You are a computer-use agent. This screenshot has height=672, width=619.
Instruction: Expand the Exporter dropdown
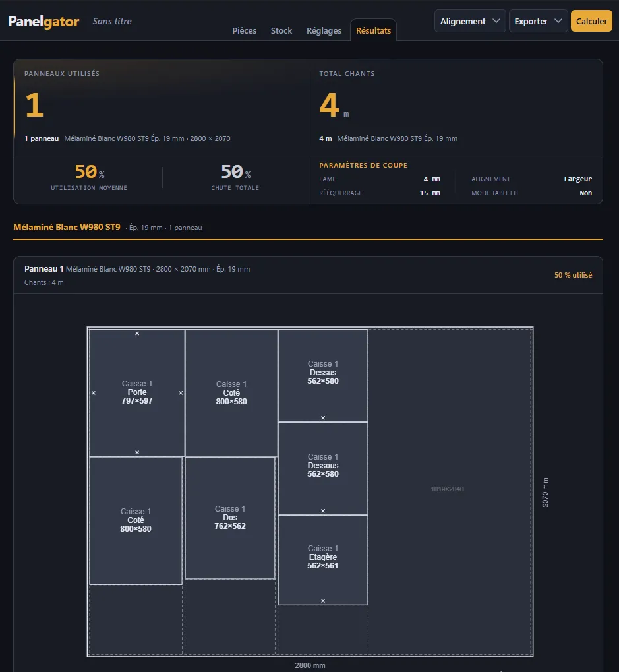[x=538, y=21]
